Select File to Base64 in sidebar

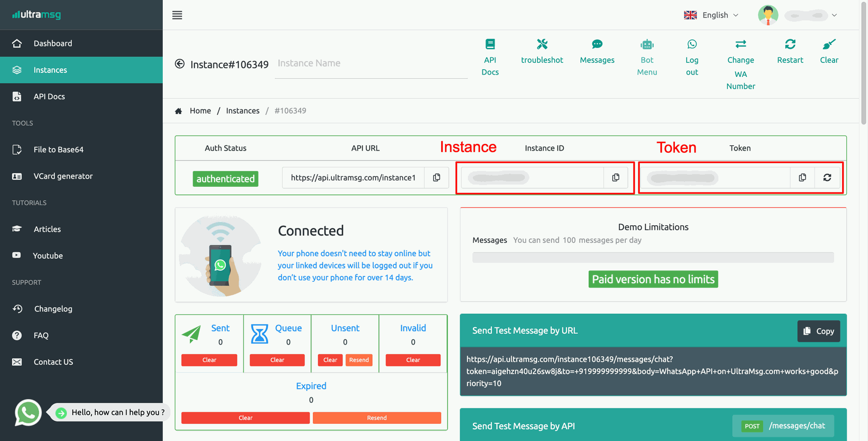pyautogui.click(x=58, y=150)
